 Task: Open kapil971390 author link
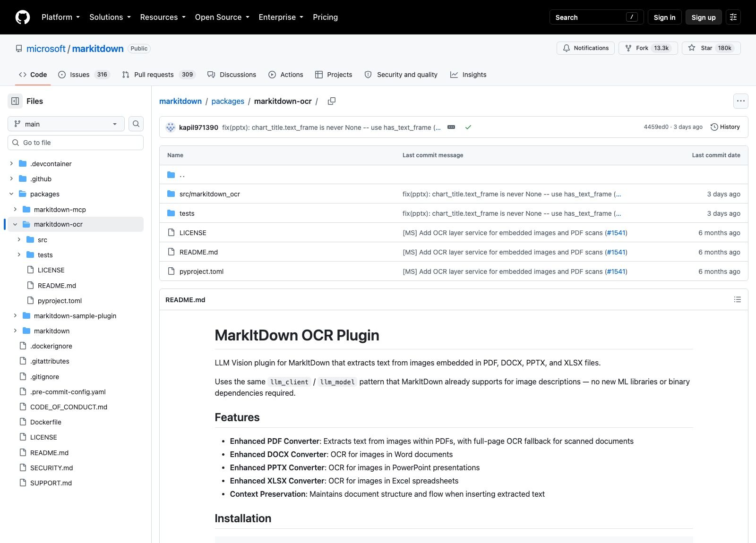[198, 127]
